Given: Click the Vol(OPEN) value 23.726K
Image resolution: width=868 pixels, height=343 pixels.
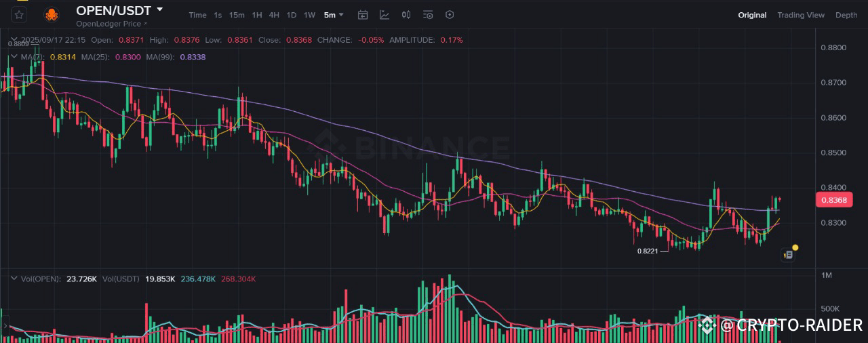Looking at the screenshot, I should [x=81, y=279].
